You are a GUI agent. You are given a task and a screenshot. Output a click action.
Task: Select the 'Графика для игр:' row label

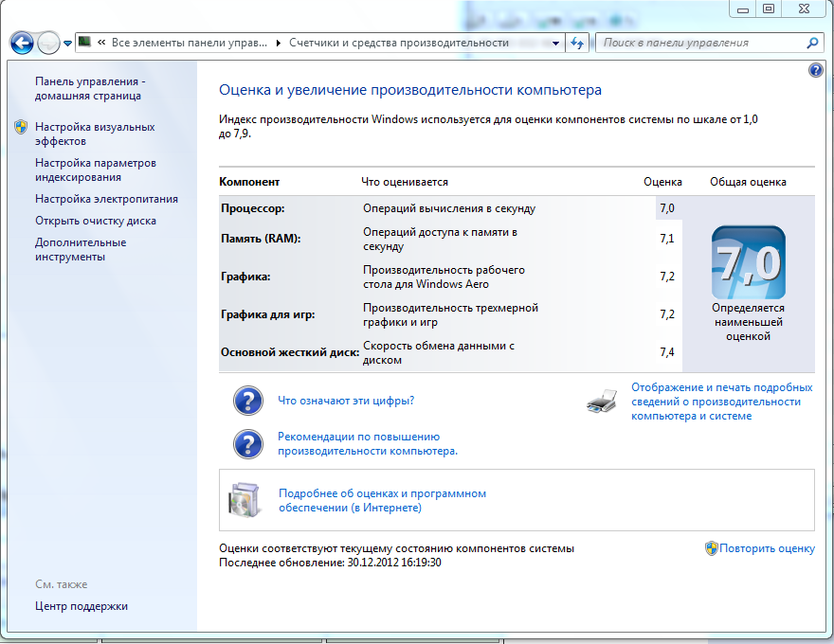pyautogui.click(x=267, y=314)
